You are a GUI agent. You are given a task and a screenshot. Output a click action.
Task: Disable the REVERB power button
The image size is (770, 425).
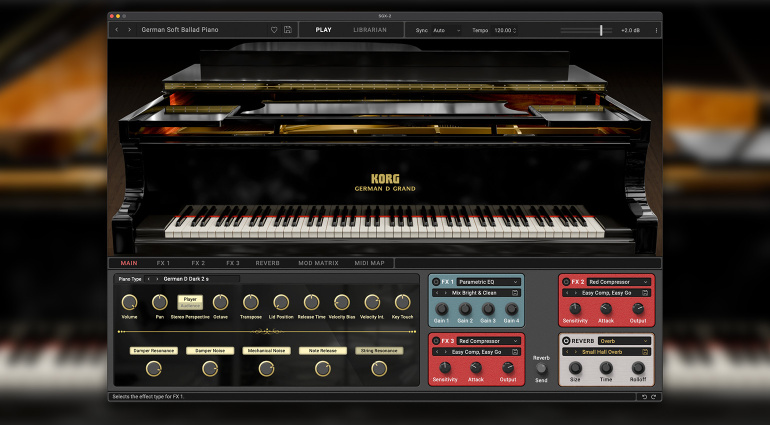pyautogui.click(x=566, y=341)
